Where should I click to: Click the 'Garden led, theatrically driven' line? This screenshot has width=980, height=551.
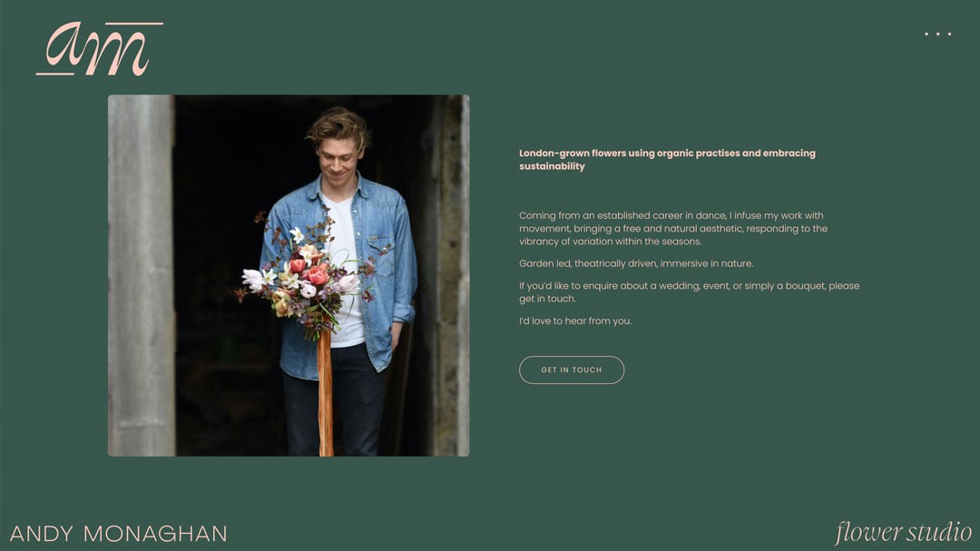coord(635,263)
